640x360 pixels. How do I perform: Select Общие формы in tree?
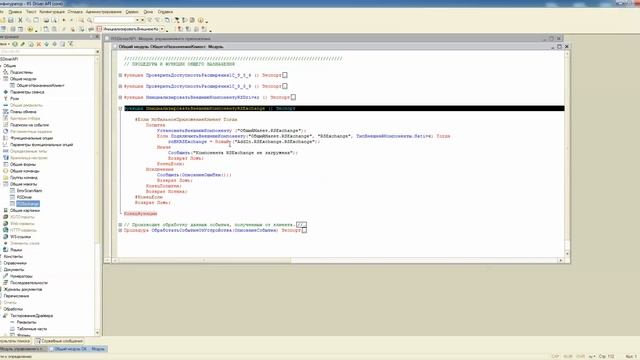point(23,164)
